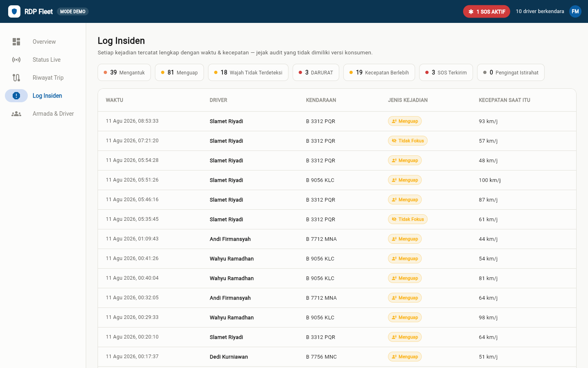Click Slamet Riyadi in 00:20:10 row
This screenshot has width=588, height=368.
point(226,337)
